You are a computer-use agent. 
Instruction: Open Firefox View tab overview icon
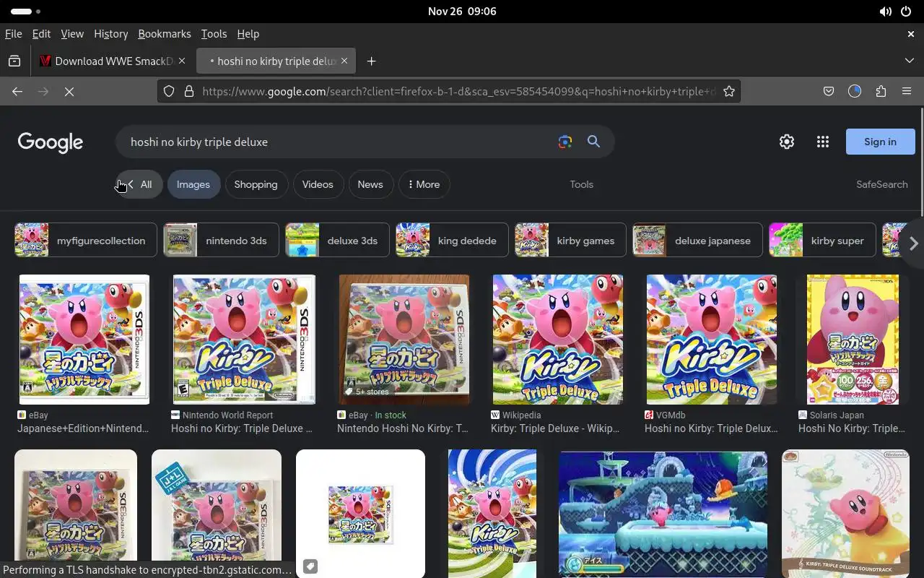(x=14, y=61)
